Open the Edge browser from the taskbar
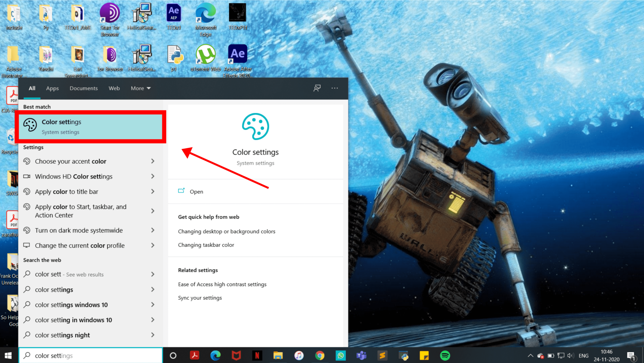This screenshot has width=644, height=363. click(215, 356)
